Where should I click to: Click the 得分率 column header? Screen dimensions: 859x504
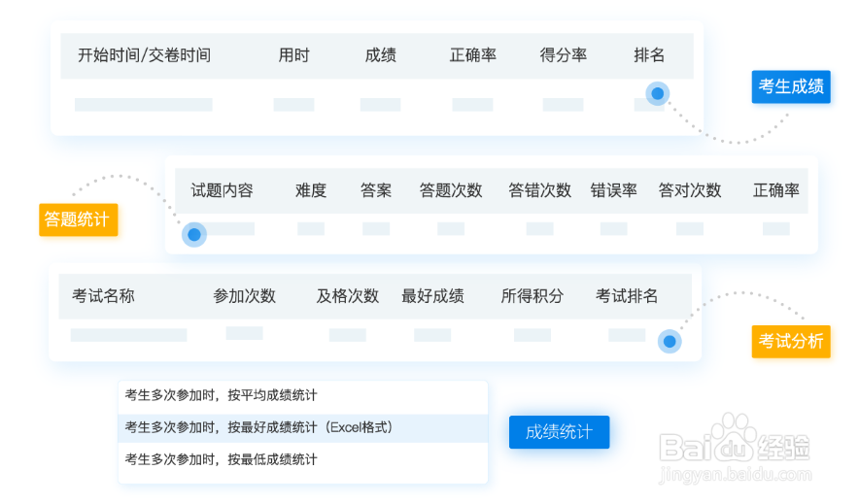[x=563, y=55]
